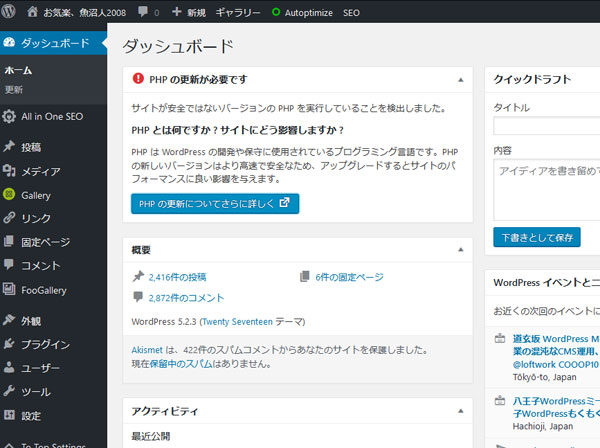Click the plug icon for プラグイン
The width and height of the screenshot is (600, 448).
tap(9, 344)
